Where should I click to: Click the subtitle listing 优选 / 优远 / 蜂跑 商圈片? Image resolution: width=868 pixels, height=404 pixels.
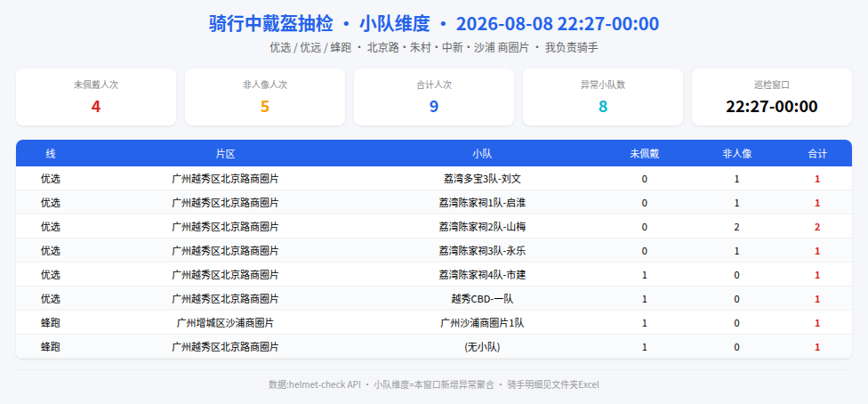coord(434,48)
